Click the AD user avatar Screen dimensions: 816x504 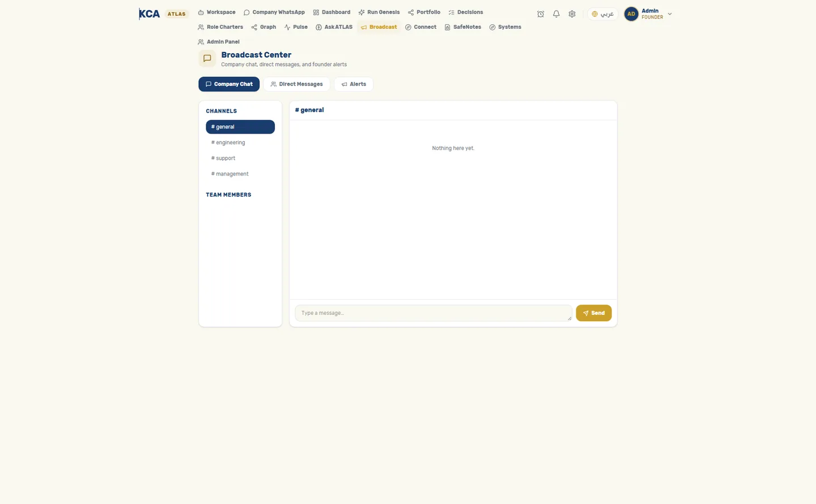click(x=631, y=14)
